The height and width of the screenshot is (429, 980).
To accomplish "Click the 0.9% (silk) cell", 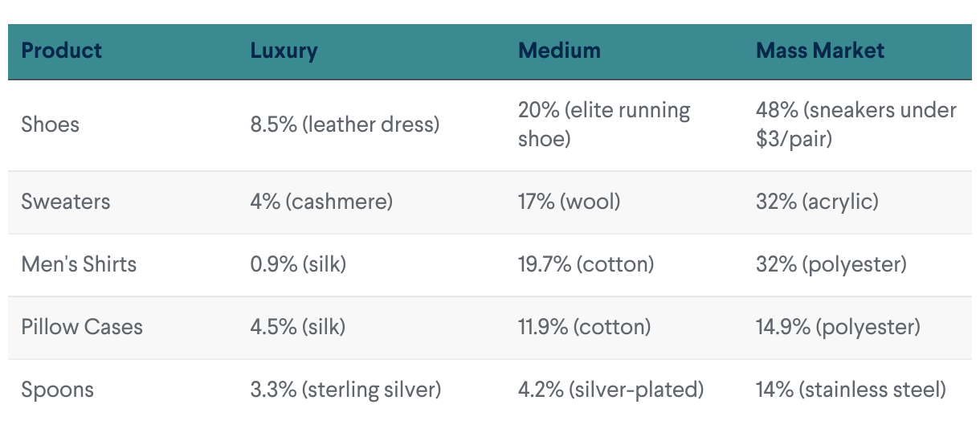I will pyautogui.click(x=298, y=264).
